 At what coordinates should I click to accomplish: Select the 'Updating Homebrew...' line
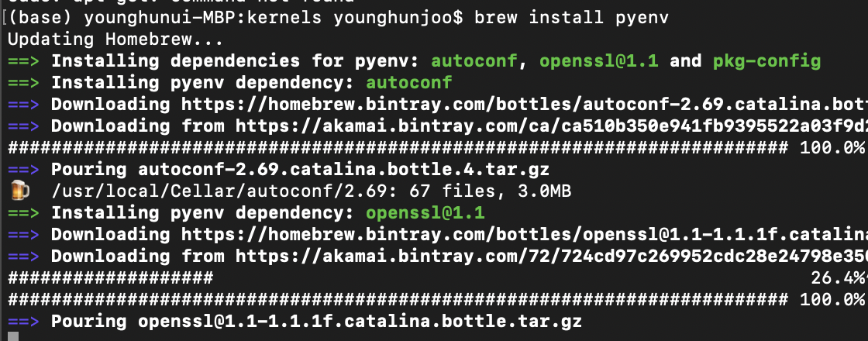coord(115,40)
